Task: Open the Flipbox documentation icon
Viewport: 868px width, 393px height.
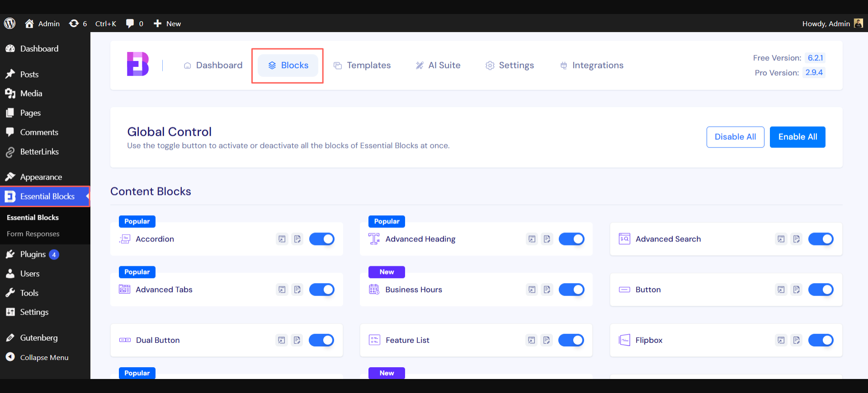Action: pos(797,340)
